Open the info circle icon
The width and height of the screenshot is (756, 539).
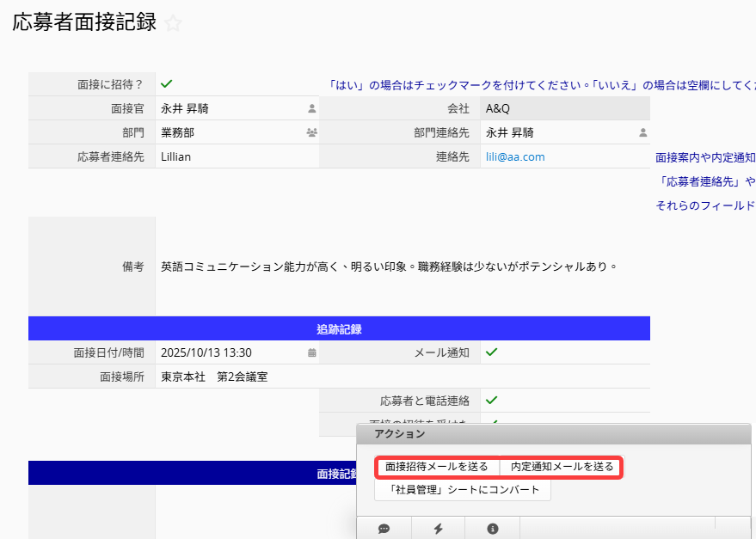493,529
